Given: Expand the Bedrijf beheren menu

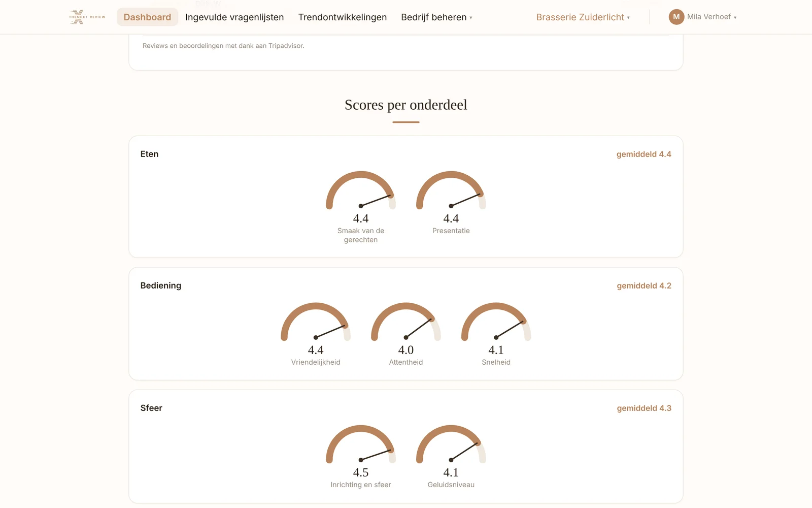Looking at the screenshot, I should pyautogui.click(x=436, y=17).
